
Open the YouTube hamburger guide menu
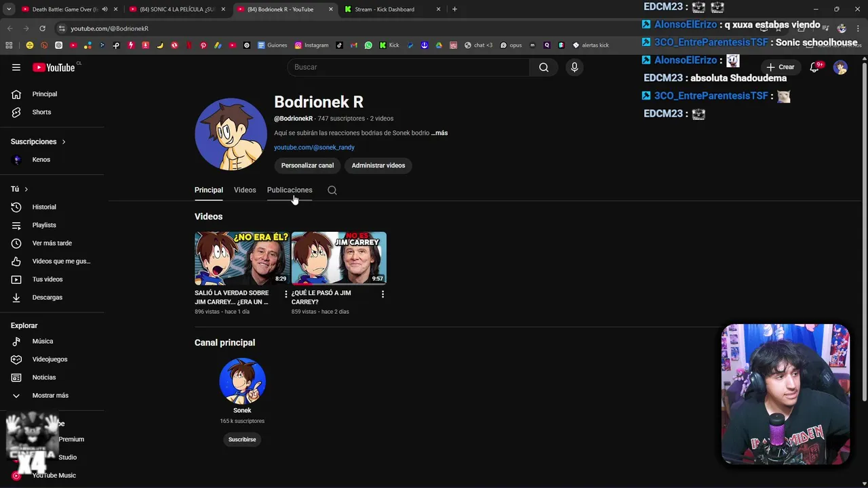tap(16, 67)
